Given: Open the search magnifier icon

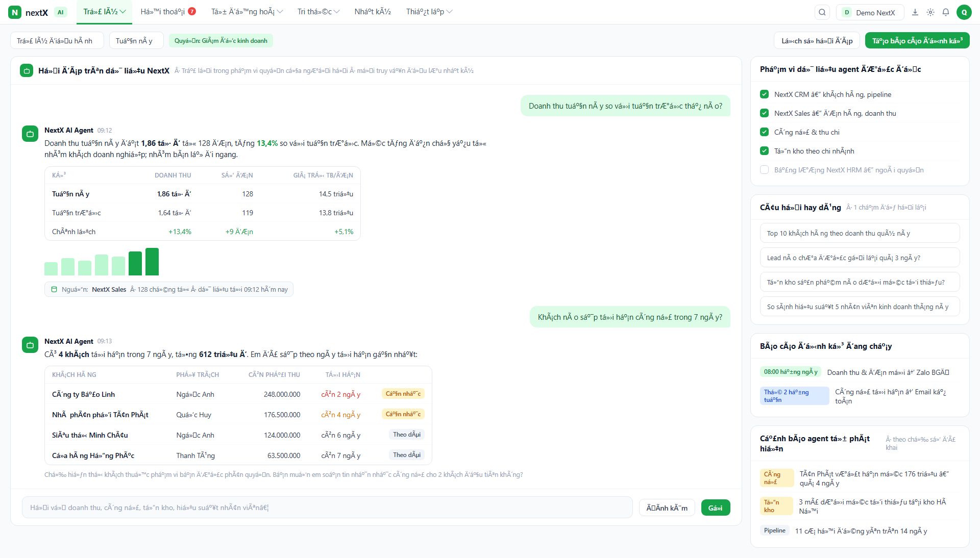Looking at the screenshot, I should [x=822, y=12].
